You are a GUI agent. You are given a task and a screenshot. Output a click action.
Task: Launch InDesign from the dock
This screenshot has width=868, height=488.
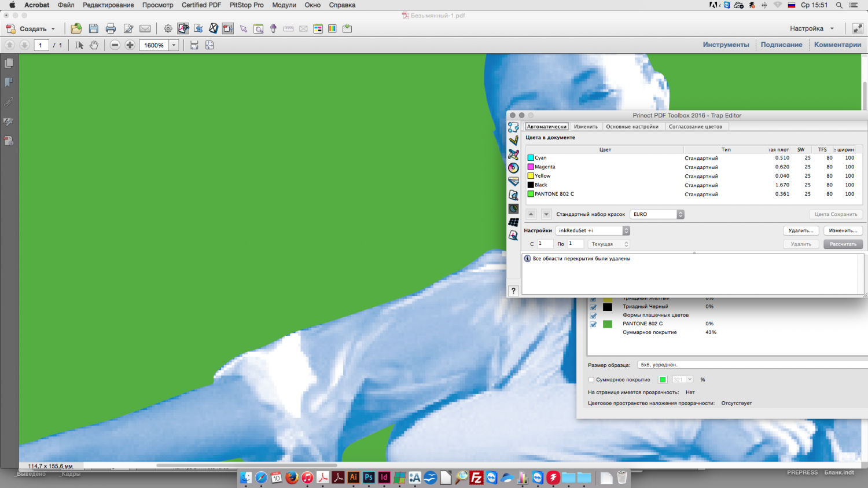pyautogui.click(x=384, y=478)
